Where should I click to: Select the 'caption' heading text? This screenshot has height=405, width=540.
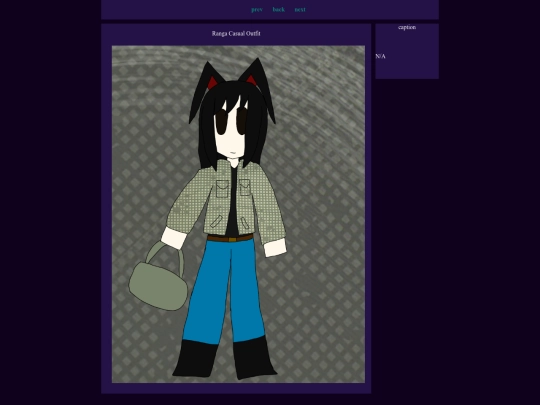(407, 27)
